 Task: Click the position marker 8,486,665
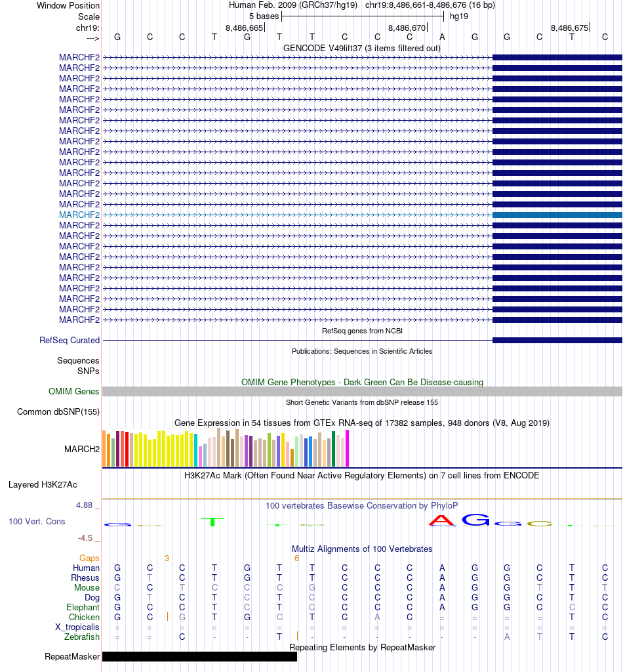coord(245,28)
